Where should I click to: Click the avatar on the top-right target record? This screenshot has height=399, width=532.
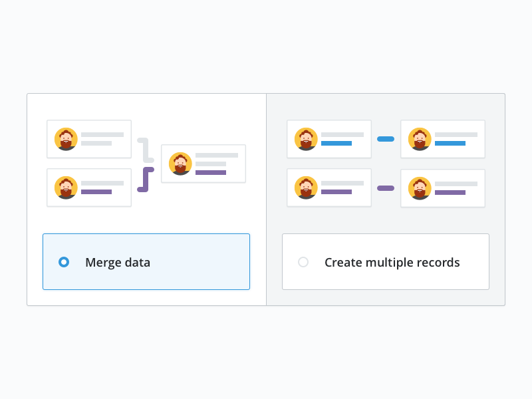coord(419,139)
